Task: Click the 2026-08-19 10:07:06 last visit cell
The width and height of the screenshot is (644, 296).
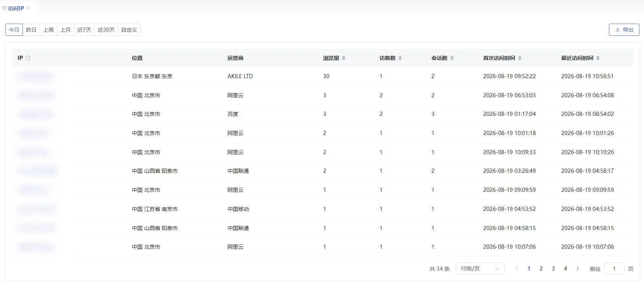Action: coord(588,247)
